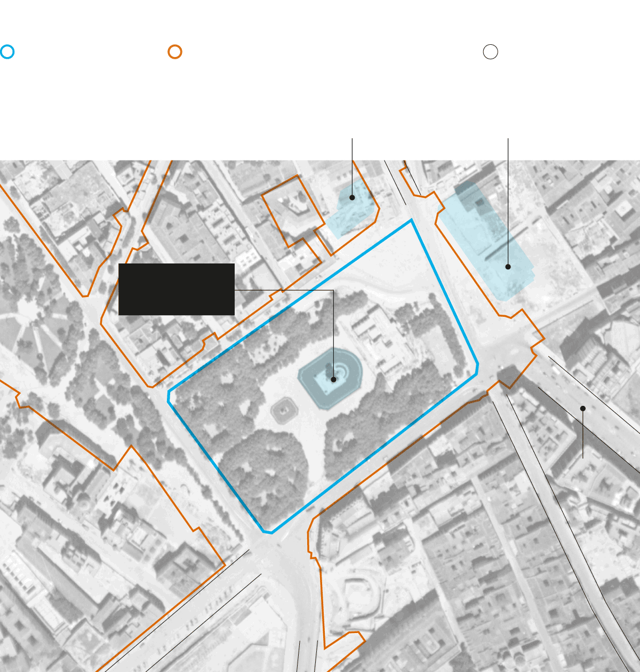This screenshot has height=672, width=640.
Task: Select the dot marker on the right-side road
Action: [583, 409]
